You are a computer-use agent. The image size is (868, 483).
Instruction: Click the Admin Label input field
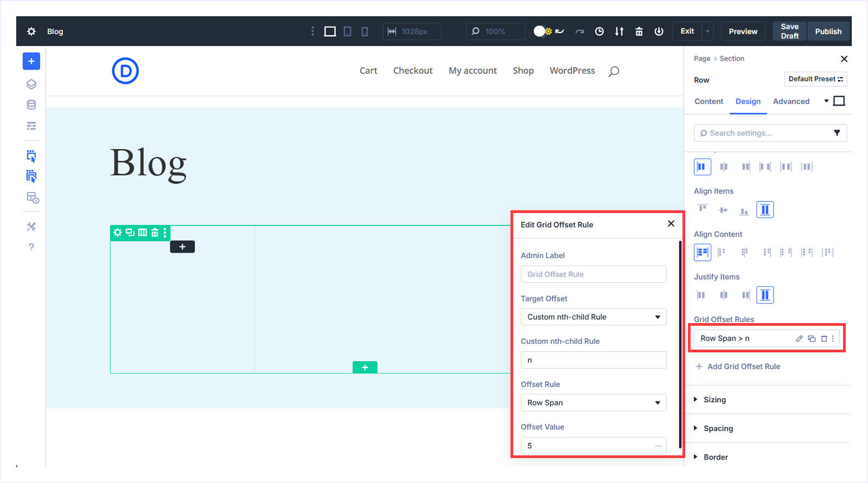pyautogui.click(x=593, y=274)
